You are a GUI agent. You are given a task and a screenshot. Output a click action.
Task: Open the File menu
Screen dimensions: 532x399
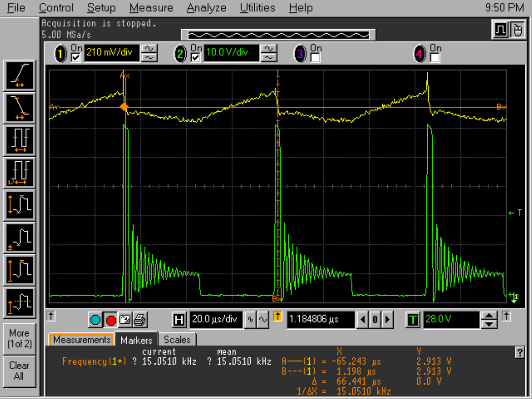[16, 8]
